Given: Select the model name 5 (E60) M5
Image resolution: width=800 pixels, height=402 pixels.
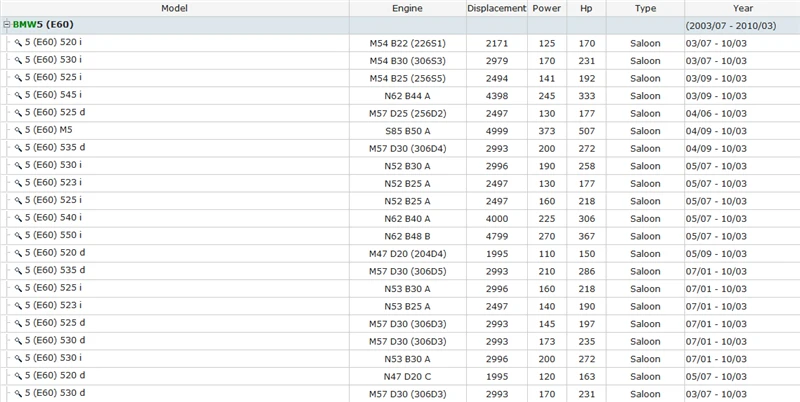Looking at the screenshot, I should click(x=48, y=130).
